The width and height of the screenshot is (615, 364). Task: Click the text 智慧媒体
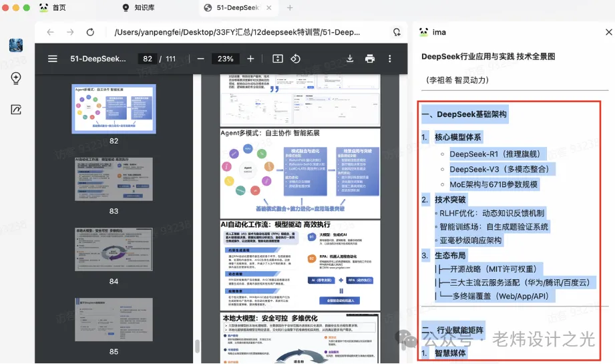coord(450,353)
